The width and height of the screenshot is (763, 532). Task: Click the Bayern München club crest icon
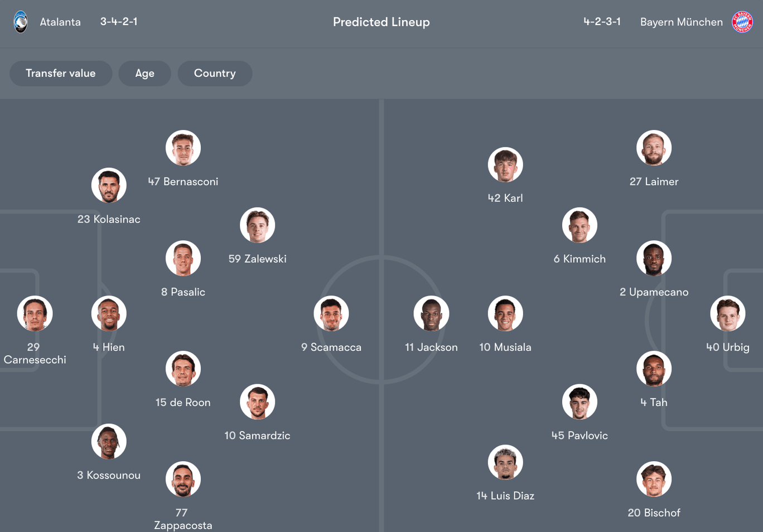pyautogui.click(x=742, y=22)
